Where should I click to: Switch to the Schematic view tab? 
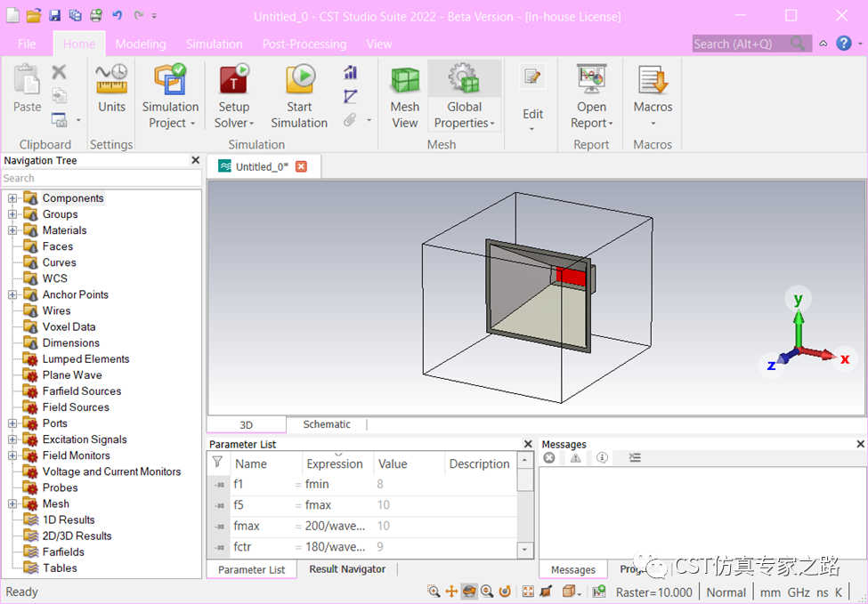tap(327, 424)
